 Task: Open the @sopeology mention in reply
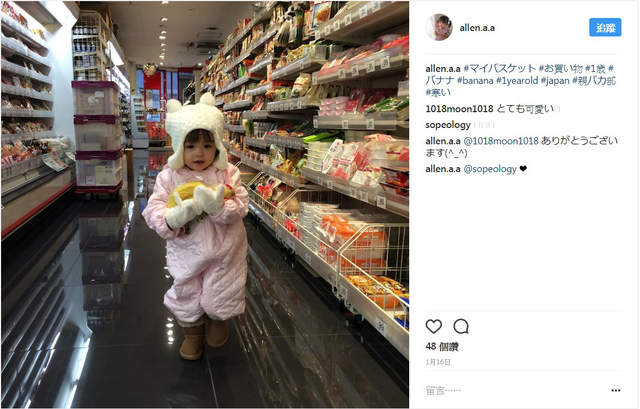click(490, 169)
